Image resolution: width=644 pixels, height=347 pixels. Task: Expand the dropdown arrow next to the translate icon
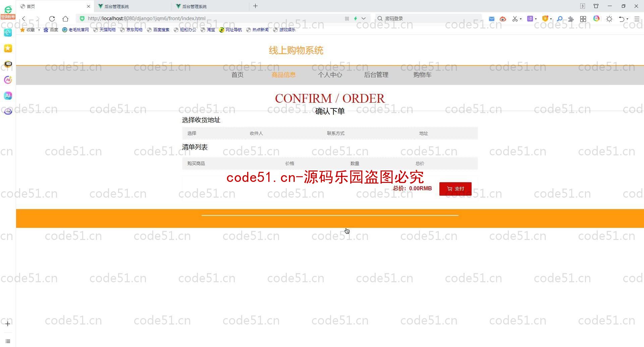(536, 19)
